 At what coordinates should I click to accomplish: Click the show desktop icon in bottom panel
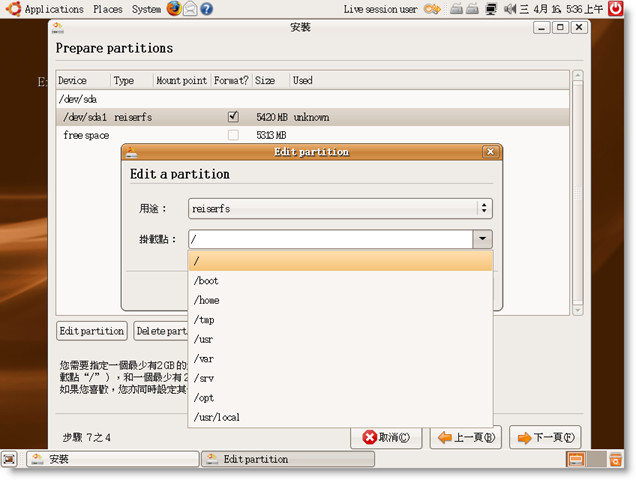coord(9,459)
